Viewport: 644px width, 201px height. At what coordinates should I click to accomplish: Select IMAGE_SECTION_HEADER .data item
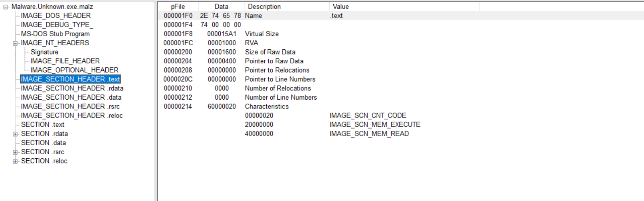click(71, 97)
